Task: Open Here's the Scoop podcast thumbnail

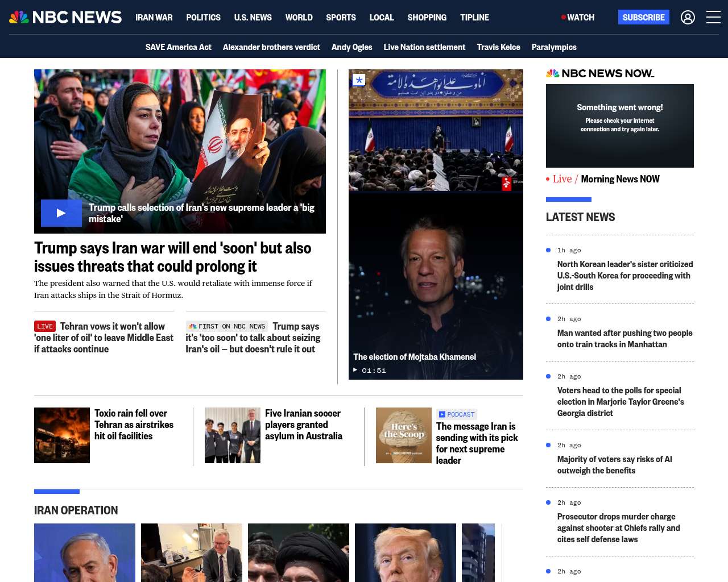Action: 403,435
